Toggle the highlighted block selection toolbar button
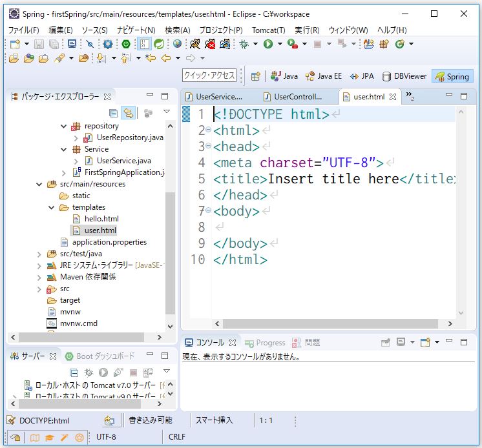This screenshot has width=482, height=448. point(144,44)
